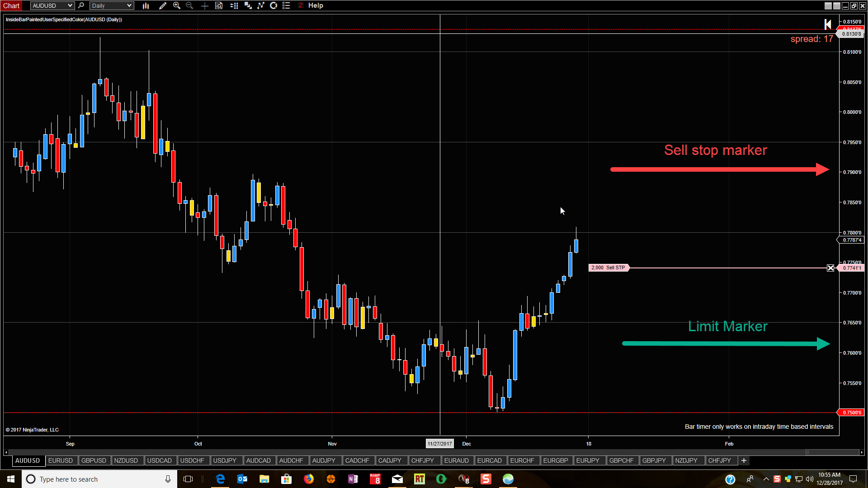Click the zoom in magnifier icon
868x488 pixels.
coord(177,6)
